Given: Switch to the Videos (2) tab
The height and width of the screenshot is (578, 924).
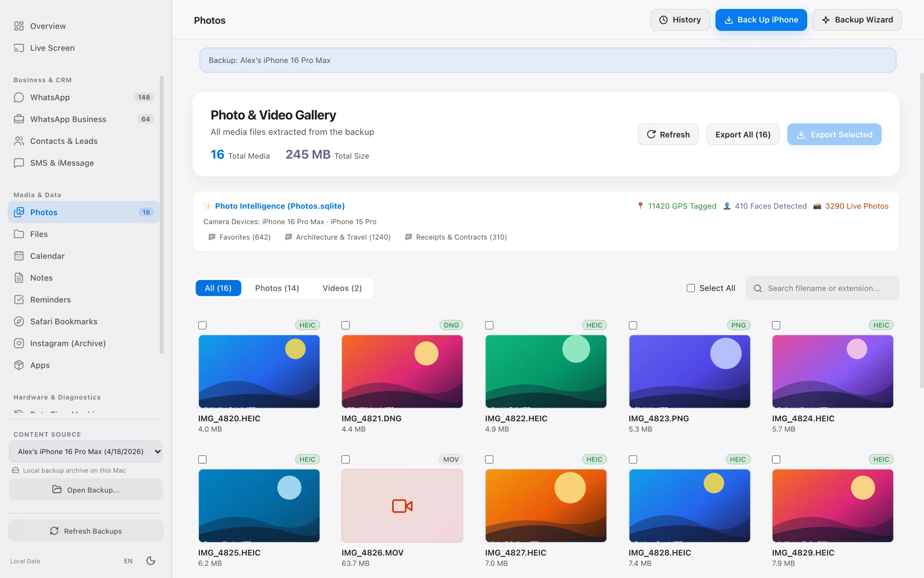Looking at the screenshot, I should [342, 288].
